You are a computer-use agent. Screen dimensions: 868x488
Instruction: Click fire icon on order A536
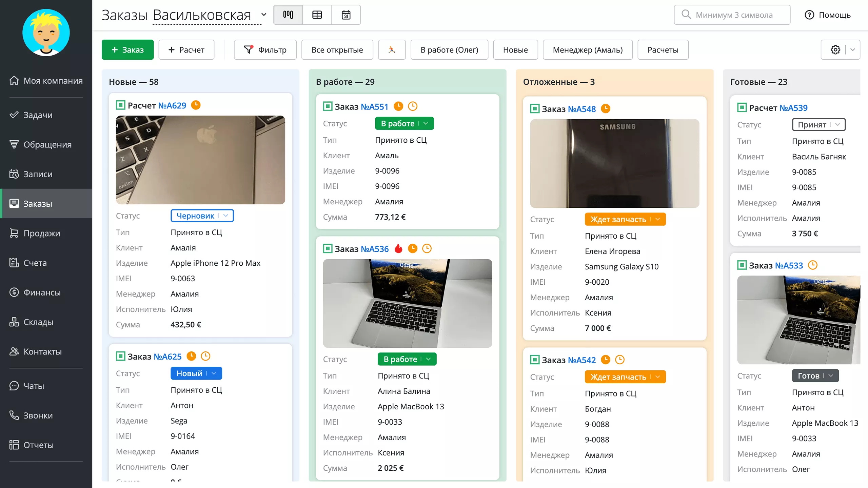tap(399, 249)
